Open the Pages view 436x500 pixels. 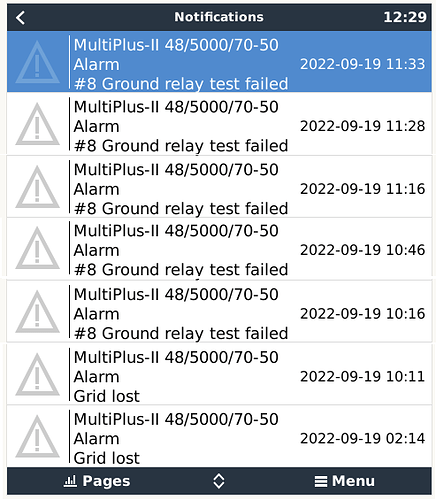tap(97, 481)
